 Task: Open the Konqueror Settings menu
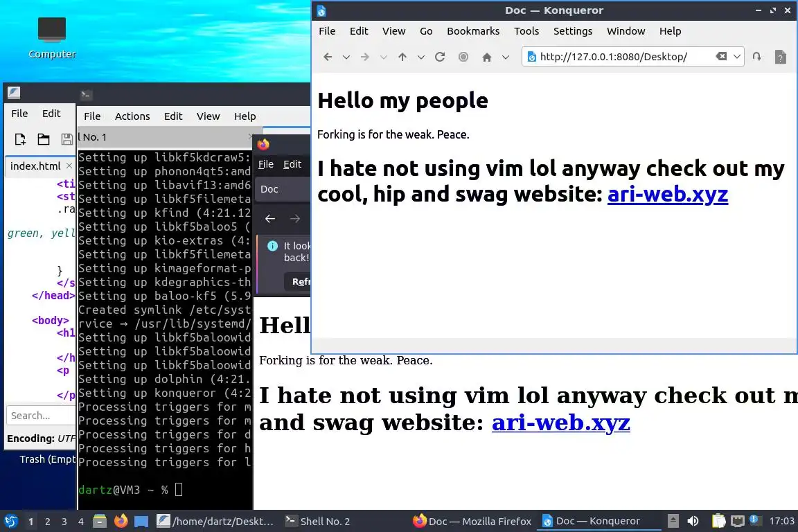coord(573,31)
